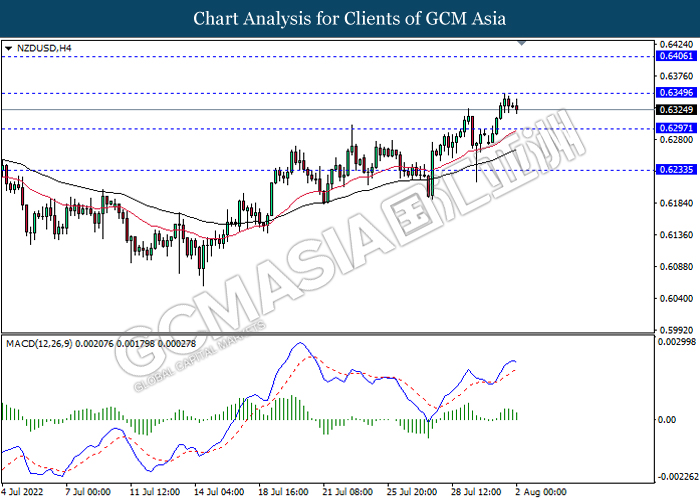Click the latest candlestick on the price chart
This screenshot has height=500, width=700.
coord(517,107)
